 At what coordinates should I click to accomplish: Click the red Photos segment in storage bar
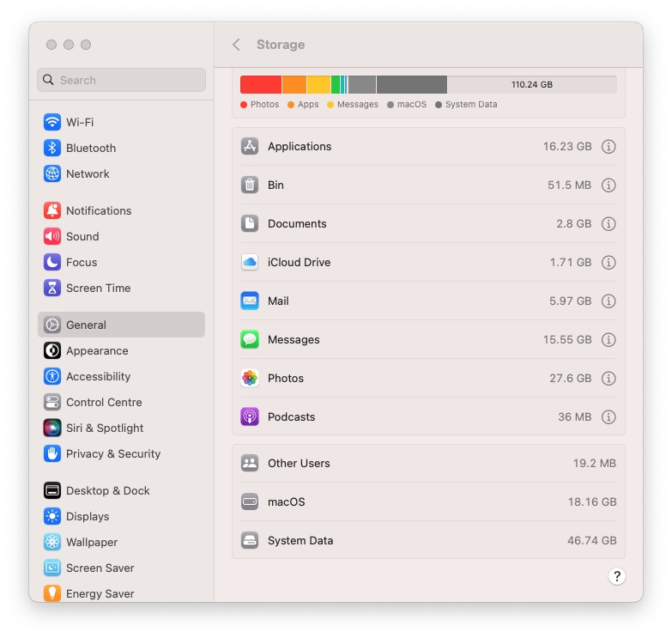[x=261, y=84]
